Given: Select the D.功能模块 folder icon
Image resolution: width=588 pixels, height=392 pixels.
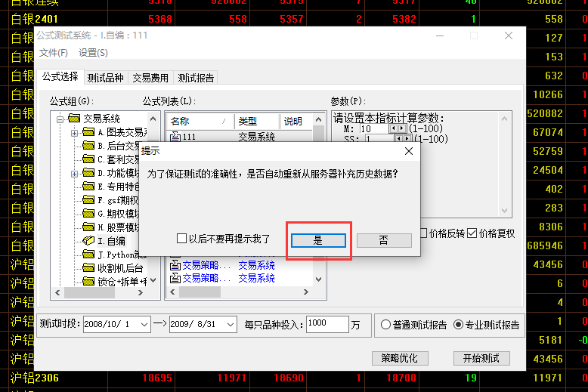Looking at the screenshot, I should coord(88,172).
